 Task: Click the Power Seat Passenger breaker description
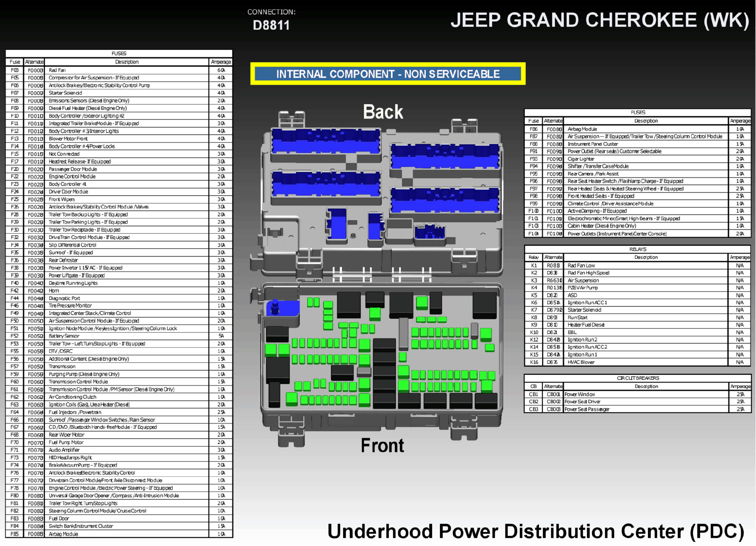click(x=587, y=409)
